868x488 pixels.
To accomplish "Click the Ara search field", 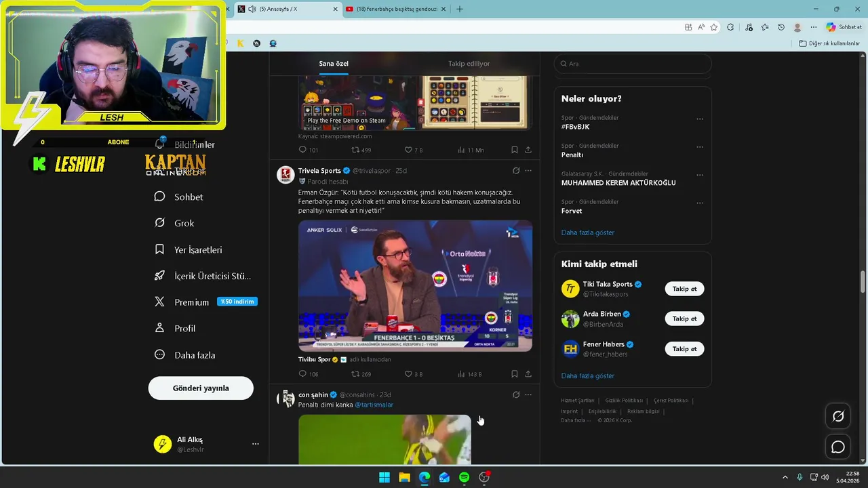I will [633, 64].
